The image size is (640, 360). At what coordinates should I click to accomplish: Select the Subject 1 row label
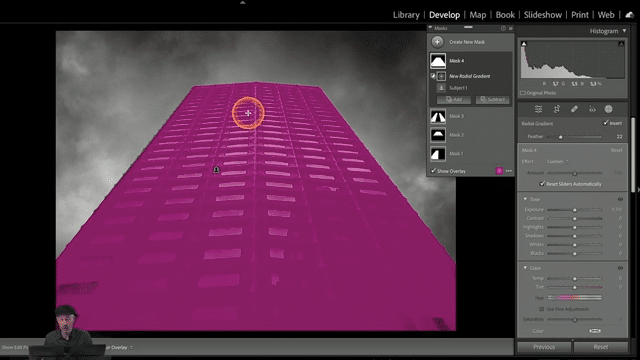tap(458, 88)
